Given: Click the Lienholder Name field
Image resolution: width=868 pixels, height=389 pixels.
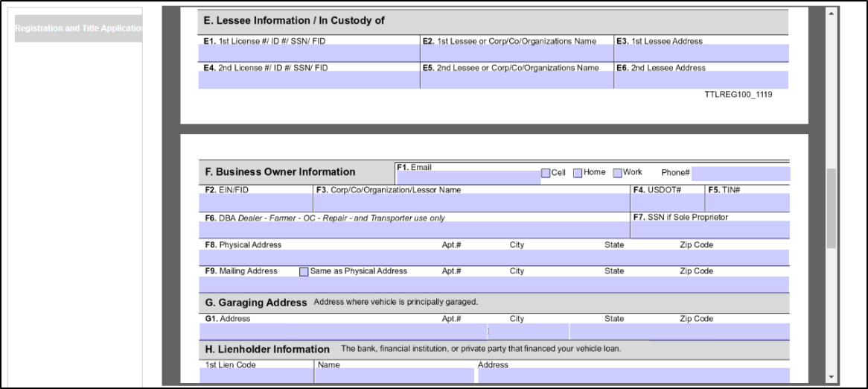Looking at the screenshot, I should (x=395, y=376).
